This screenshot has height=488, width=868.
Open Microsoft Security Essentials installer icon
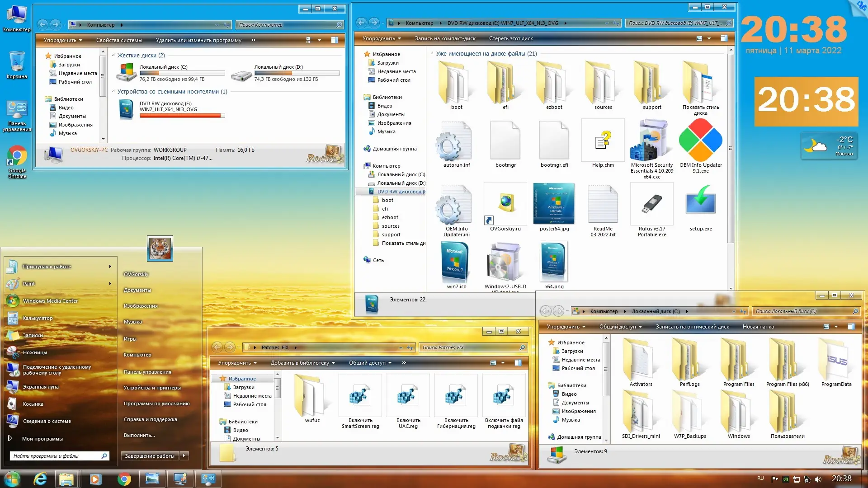click(651, 141)
